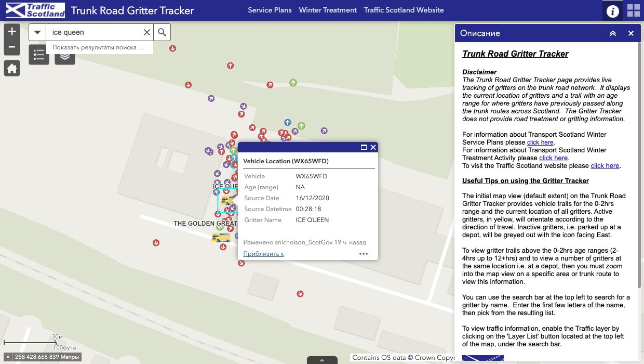Follow 'click here' link for Winter Treatment Activity

click(x=554, y=158)
